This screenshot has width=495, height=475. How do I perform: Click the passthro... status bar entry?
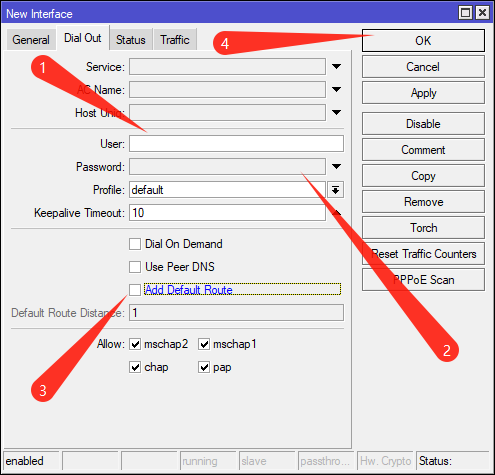click(x=326, y=461)
